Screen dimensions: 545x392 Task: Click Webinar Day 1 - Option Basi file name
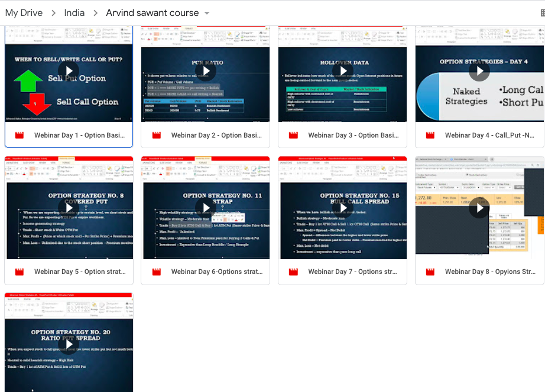79,135
